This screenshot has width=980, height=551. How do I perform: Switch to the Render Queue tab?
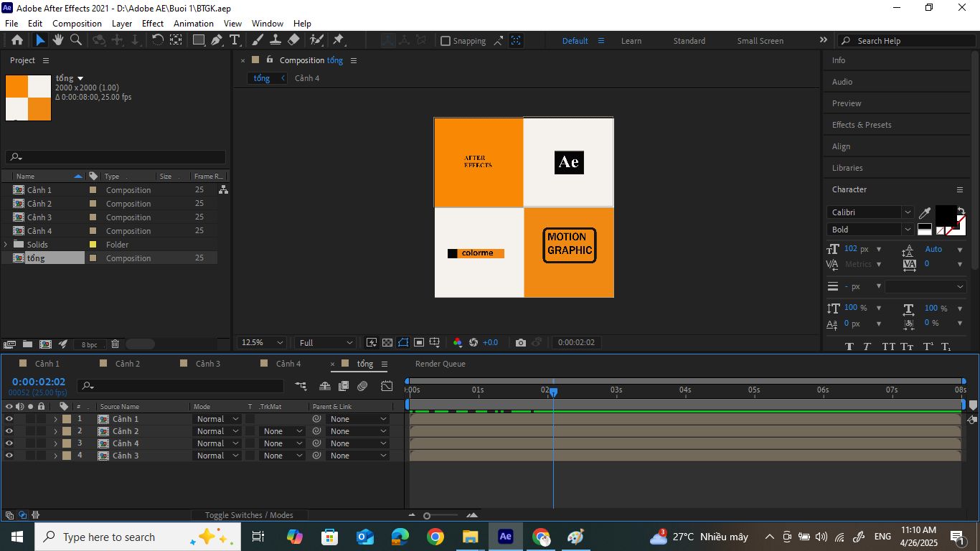tap(440, 364)
